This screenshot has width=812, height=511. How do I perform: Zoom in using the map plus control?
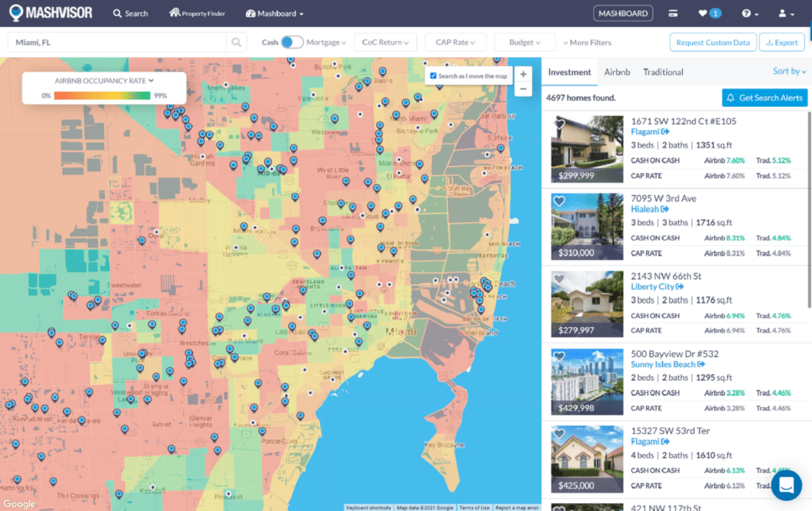pyautogui.click(x=523, y=72)
